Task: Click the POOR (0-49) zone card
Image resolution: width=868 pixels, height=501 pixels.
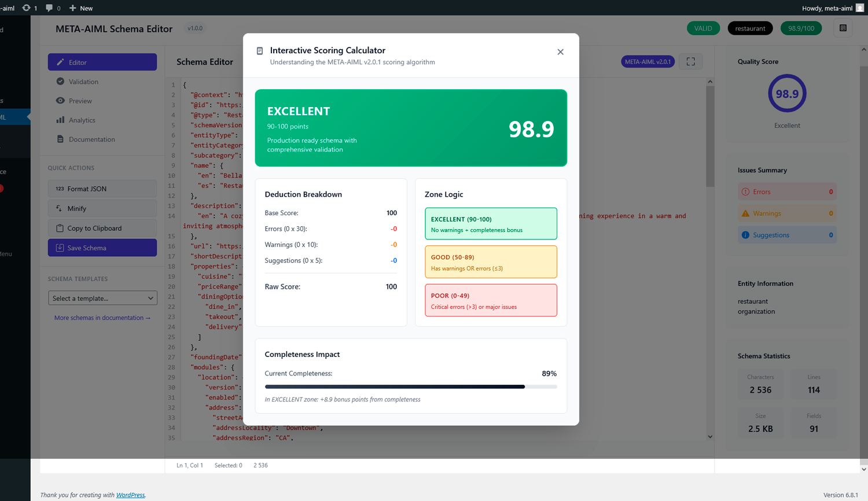Action: (491, 300)
